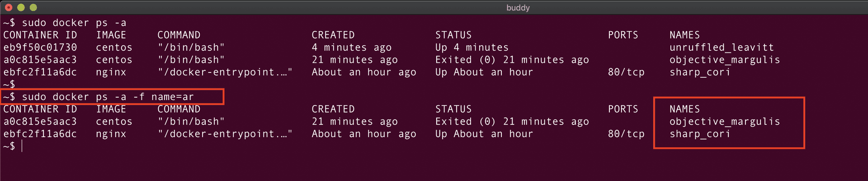Click the green maximize window button
Image resolution: width=868 pixels, height=181 pixels.
point(33,8)
